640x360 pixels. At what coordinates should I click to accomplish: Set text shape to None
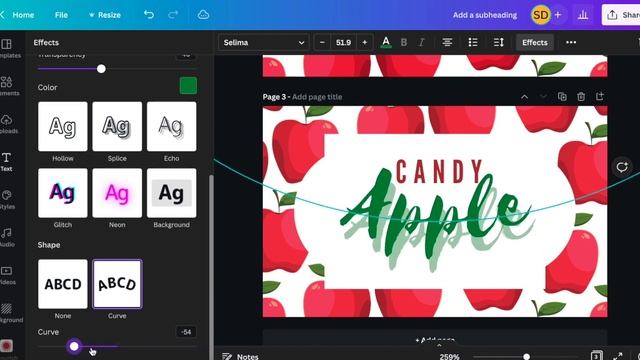click(x=62, y=284)
